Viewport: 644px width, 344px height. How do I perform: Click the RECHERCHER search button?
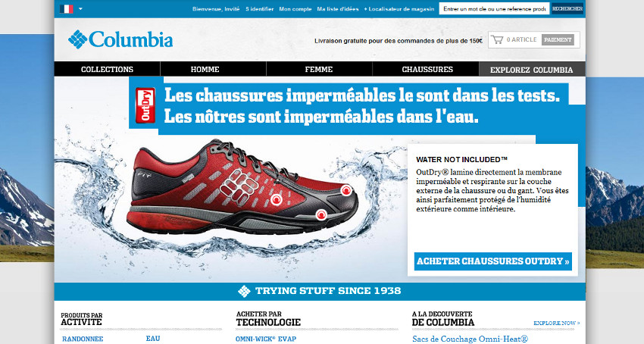click(567, 8)
